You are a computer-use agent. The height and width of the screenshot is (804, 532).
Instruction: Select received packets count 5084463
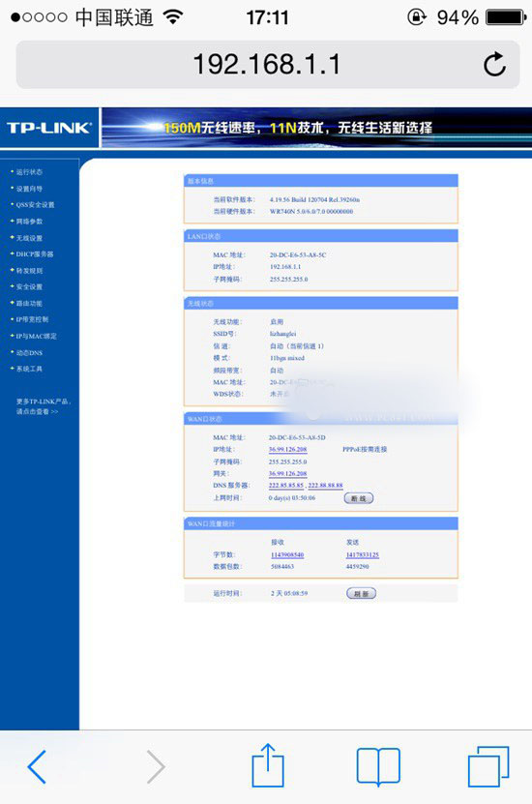282,567
